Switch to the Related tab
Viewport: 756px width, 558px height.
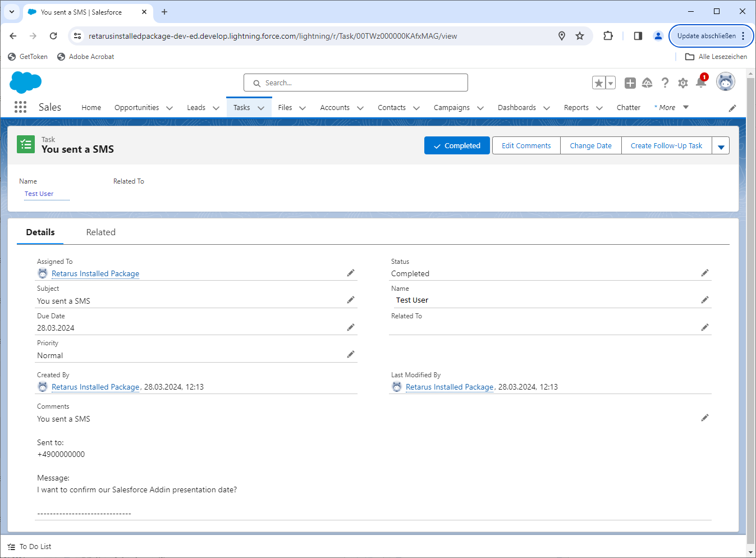[x=100, y=232]
